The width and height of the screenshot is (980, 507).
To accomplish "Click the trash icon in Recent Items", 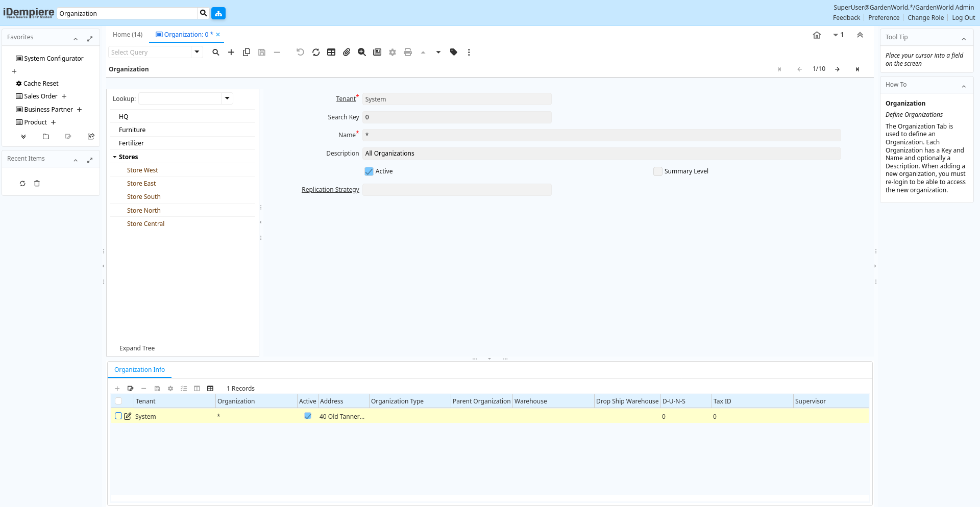I will point(37,184).
